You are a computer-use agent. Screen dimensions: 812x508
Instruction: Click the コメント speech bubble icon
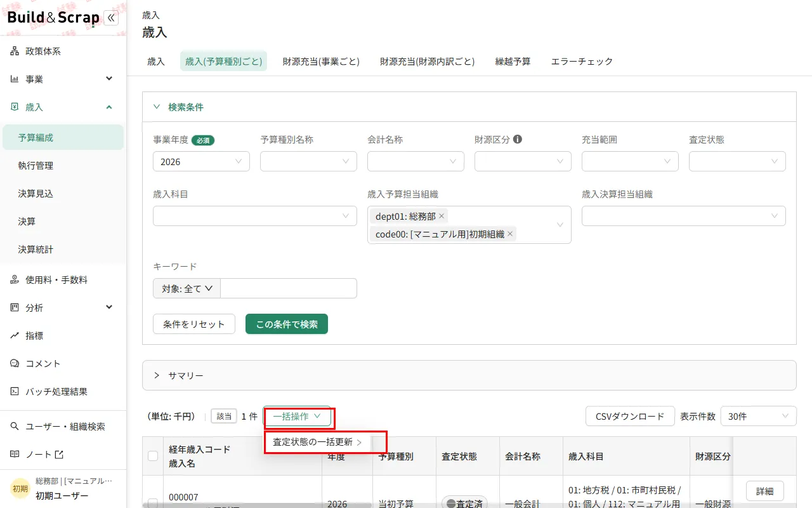(x=15, y=364)
